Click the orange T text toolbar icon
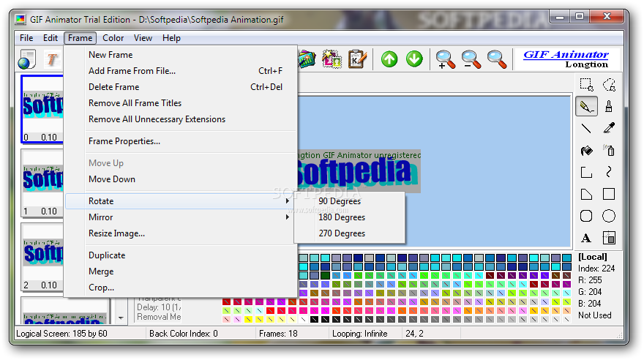This screenshot has width=644, height=360. 52,59
